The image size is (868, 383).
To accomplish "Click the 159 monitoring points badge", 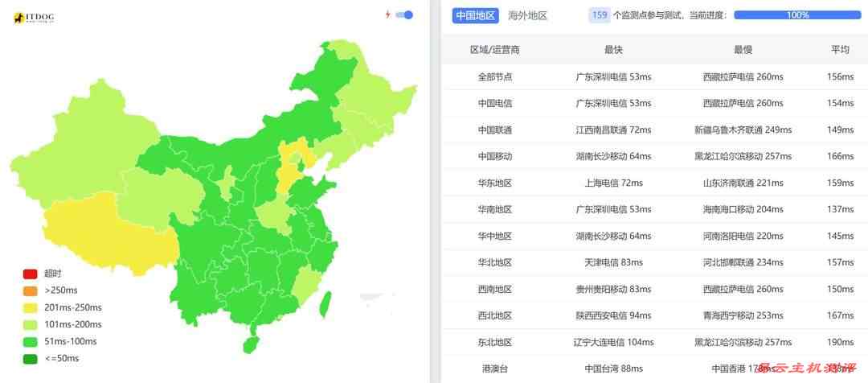I will 600,15.
